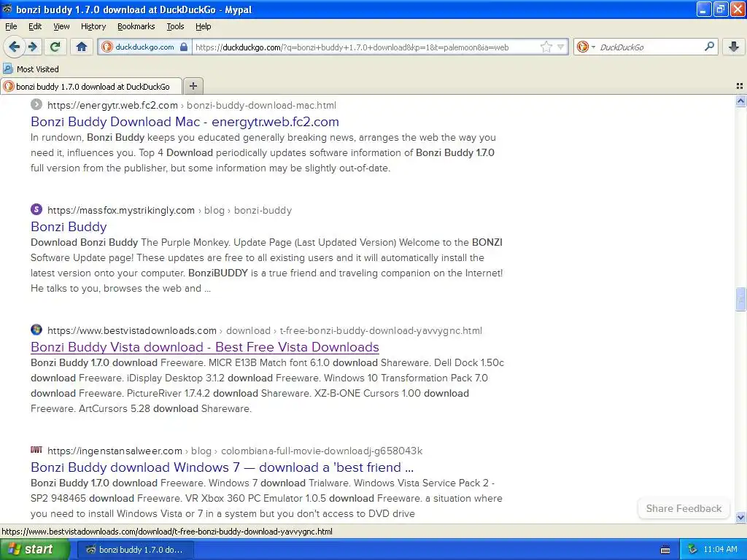Open the Tools menu
Image resolution: width=747 pixels, height=560 pixels.
[175, 26]
